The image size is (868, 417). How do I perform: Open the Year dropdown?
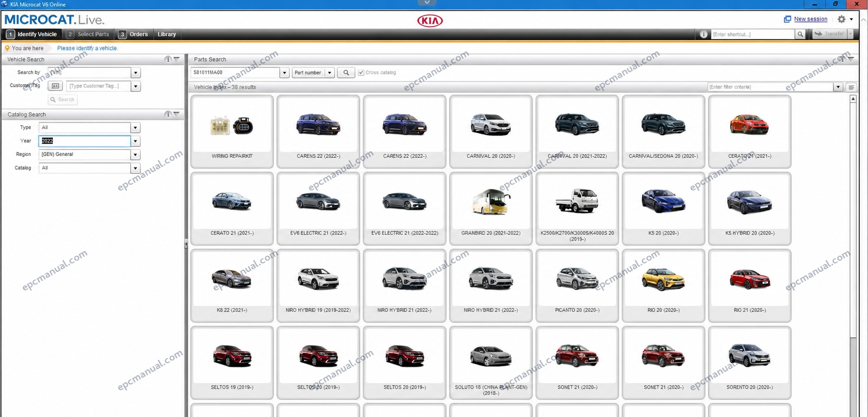tap(135, 141)
